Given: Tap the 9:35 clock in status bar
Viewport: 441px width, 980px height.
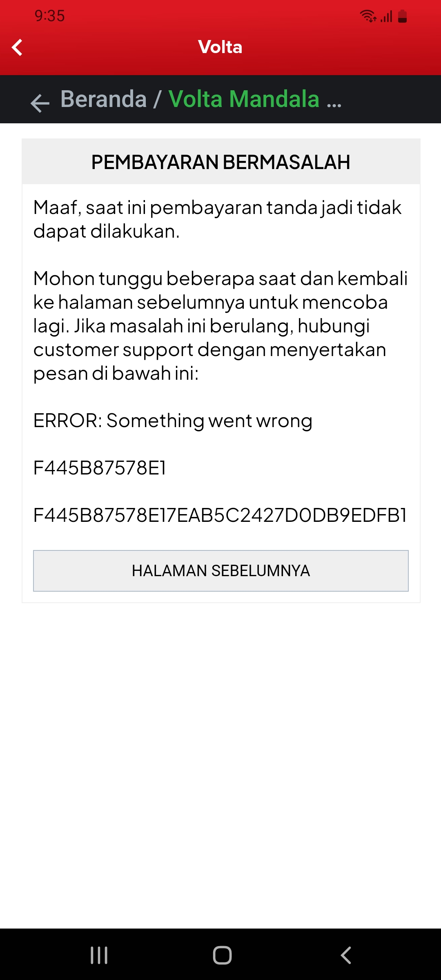Looking at the screenshot, I should 50,16.
